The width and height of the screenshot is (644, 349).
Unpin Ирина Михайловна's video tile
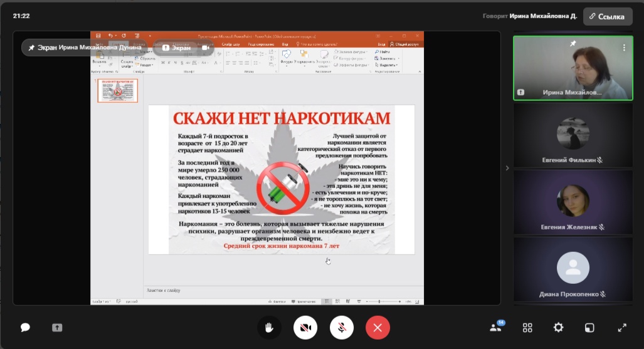tap(573, 43)
